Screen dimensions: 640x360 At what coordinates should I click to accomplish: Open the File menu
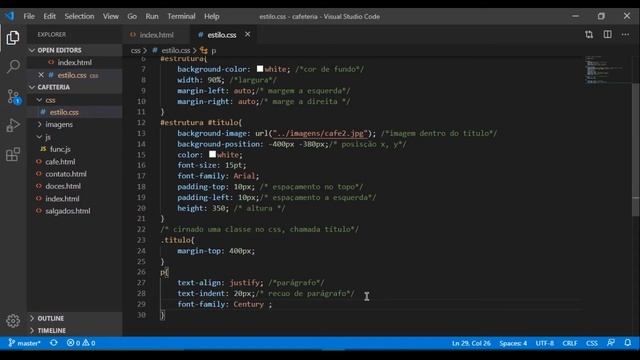[29, 16]
